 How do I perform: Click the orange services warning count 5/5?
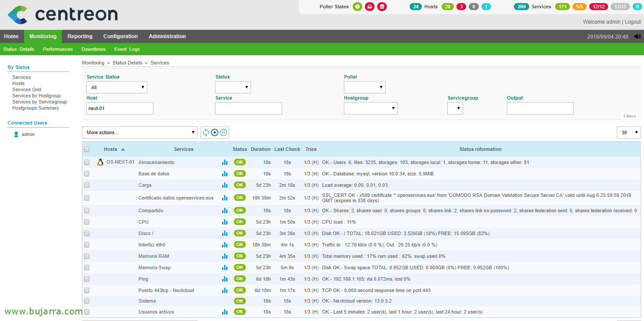(579, 7)
